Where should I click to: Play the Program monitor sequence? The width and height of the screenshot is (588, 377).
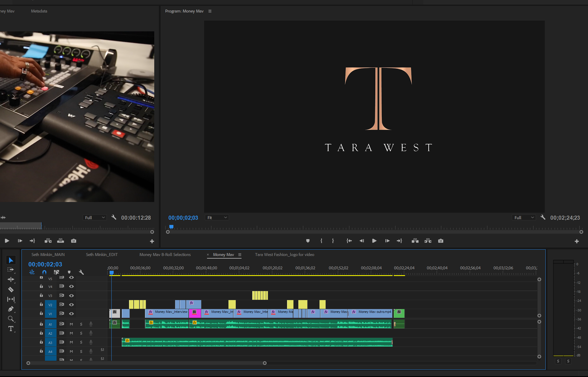coord(374,241)
